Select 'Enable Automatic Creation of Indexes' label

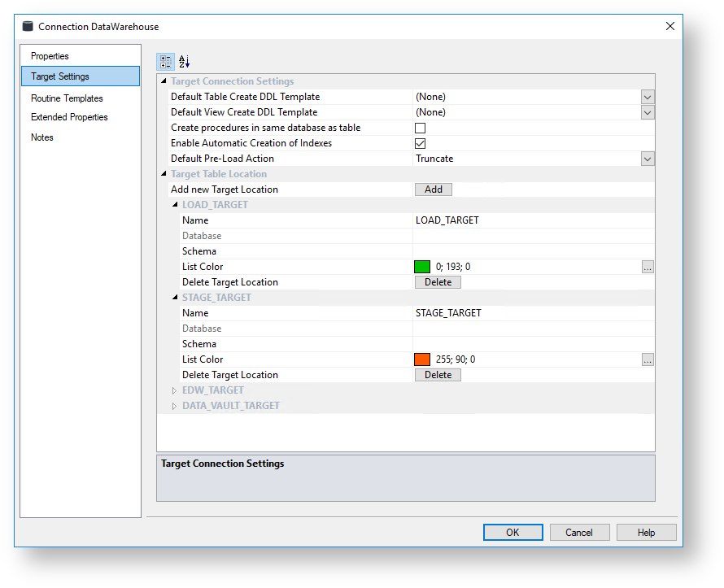251,143
